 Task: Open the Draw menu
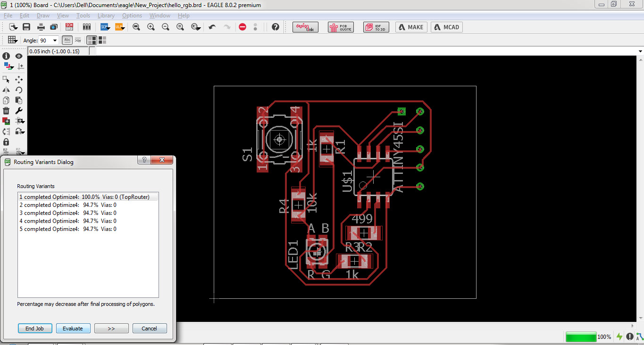pos(43,16)
